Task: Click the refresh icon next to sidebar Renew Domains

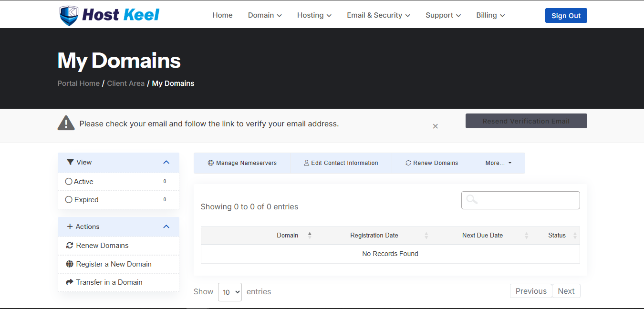Action: pos(70,246)
